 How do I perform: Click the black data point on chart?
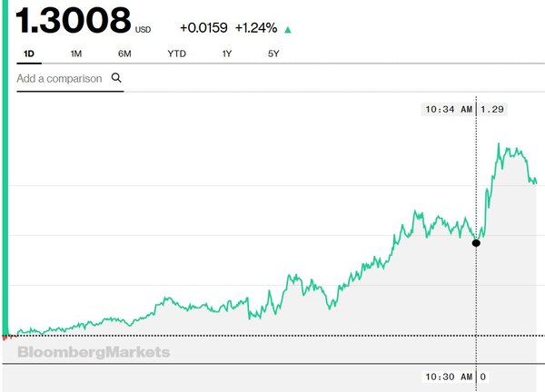click(x=476, y=242)
